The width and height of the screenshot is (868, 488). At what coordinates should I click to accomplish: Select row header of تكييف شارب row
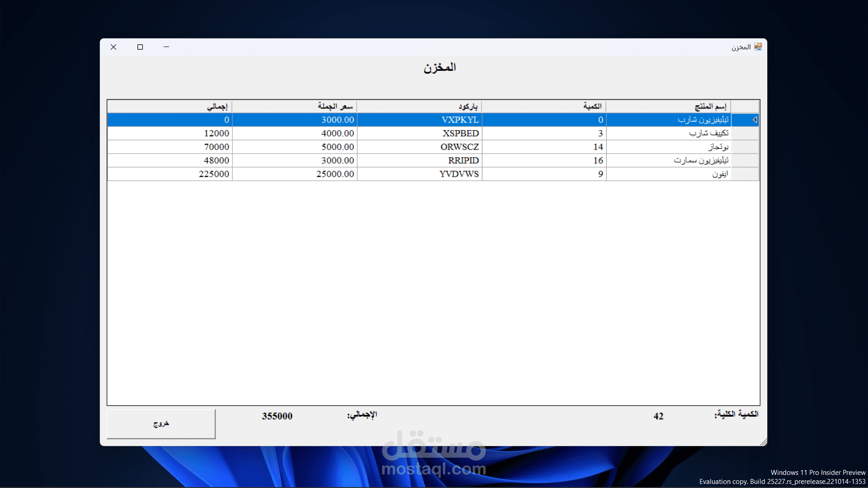(x=745, y=133)
